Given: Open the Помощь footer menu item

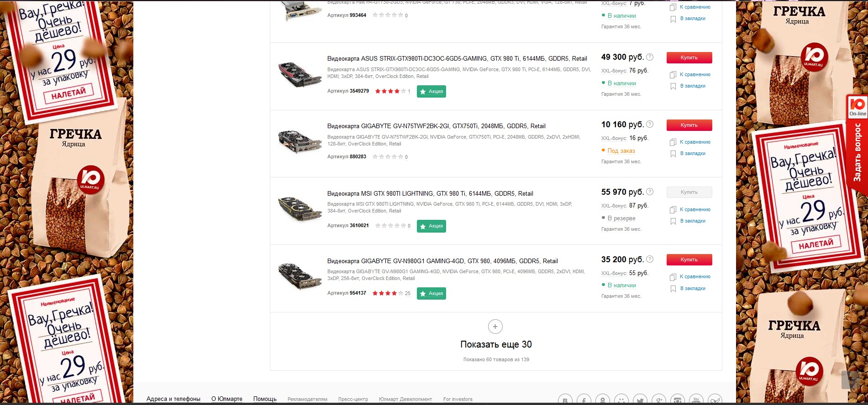Looking at the screenshot, I should pos(265,399).
